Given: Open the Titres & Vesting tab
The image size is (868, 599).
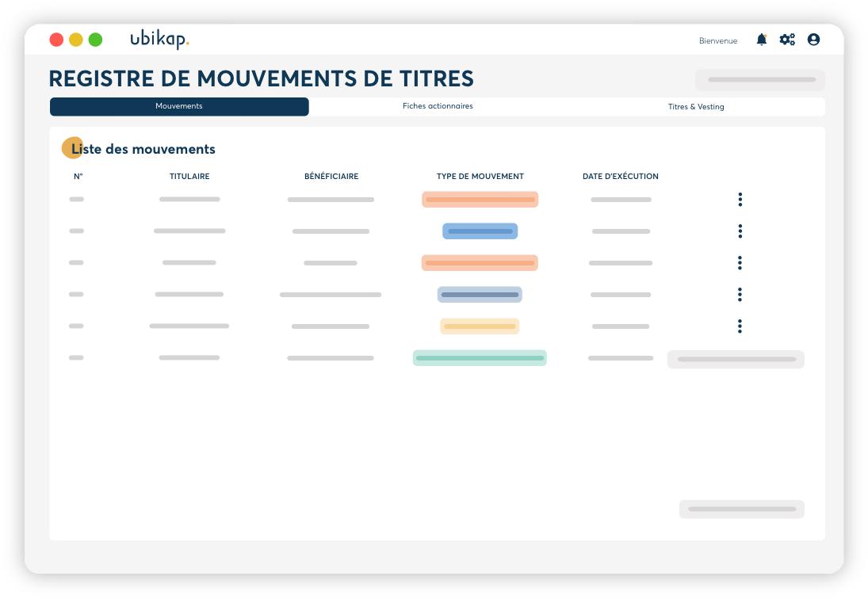Looking at the screenshot, I should pyautogui.click(x=696, y=105).
